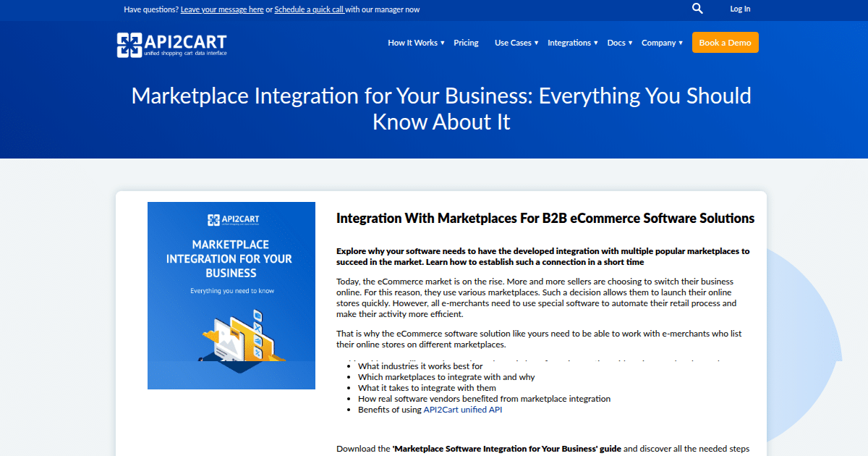868x456 pixels.
Task: Open the search magnifier icon
Action: point(697,9)
